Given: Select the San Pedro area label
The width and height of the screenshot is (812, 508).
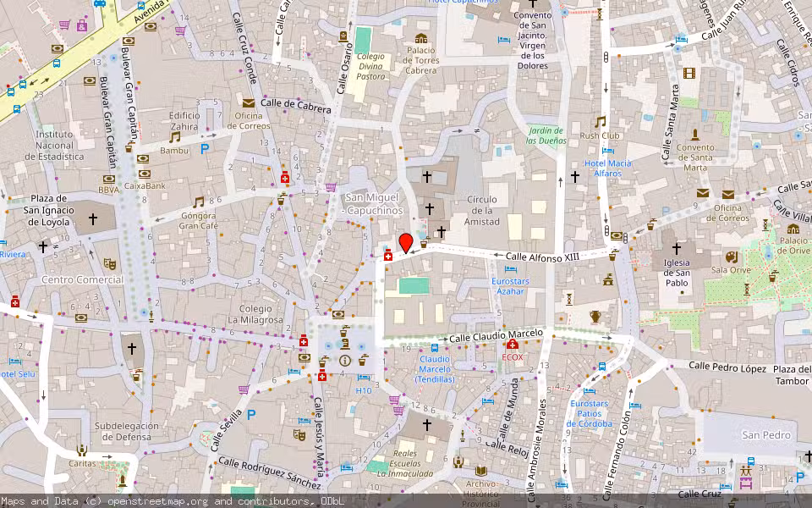Looking at the screenshot, I should click(x=766, y=435).
